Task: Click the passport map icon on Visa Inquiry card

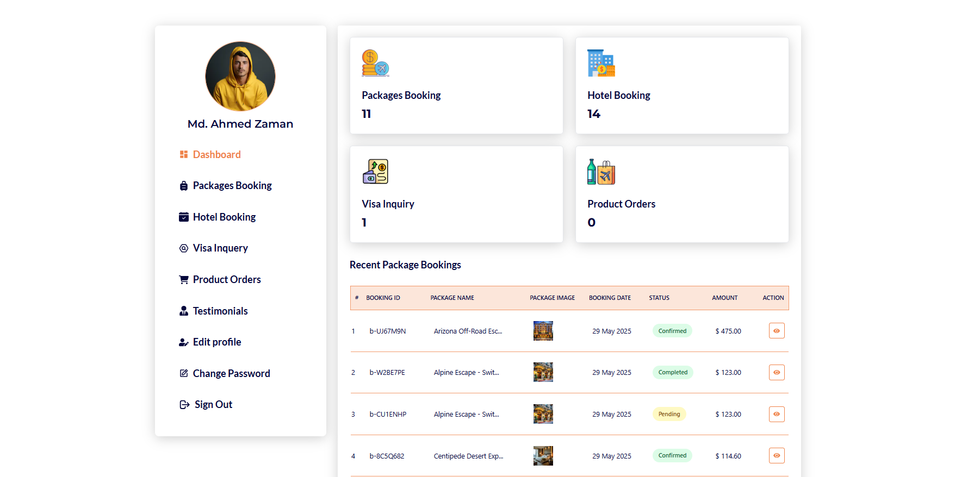Action: 376,172
